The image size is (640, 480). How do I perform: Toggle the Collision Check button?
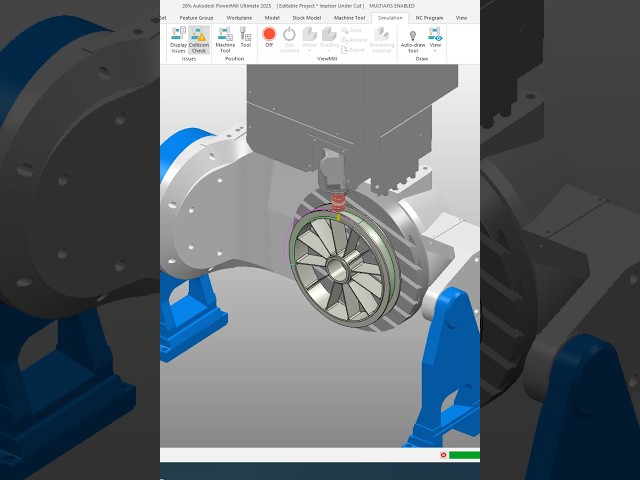pyautogui.click(x=199, y=40)
